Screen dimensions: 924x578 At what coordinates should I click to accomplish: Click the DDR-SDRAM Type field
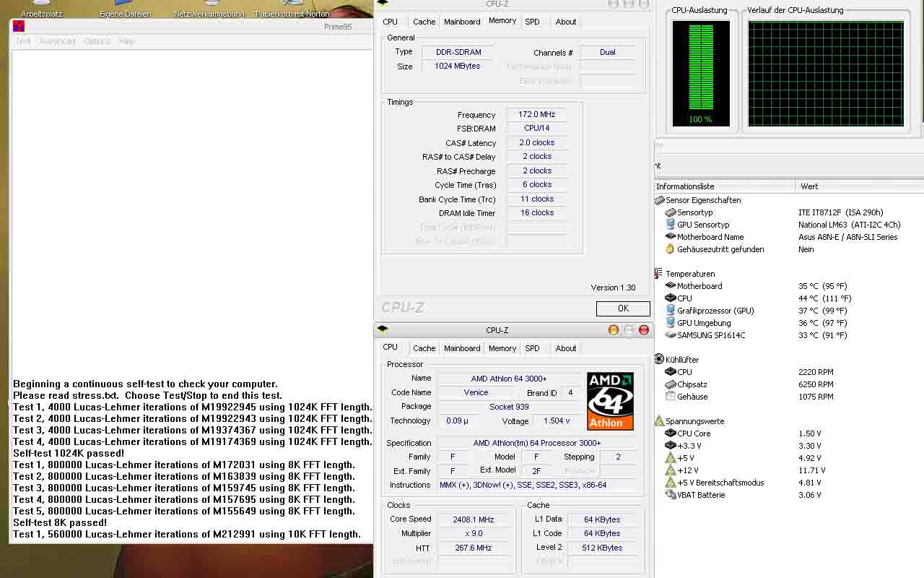457,52
